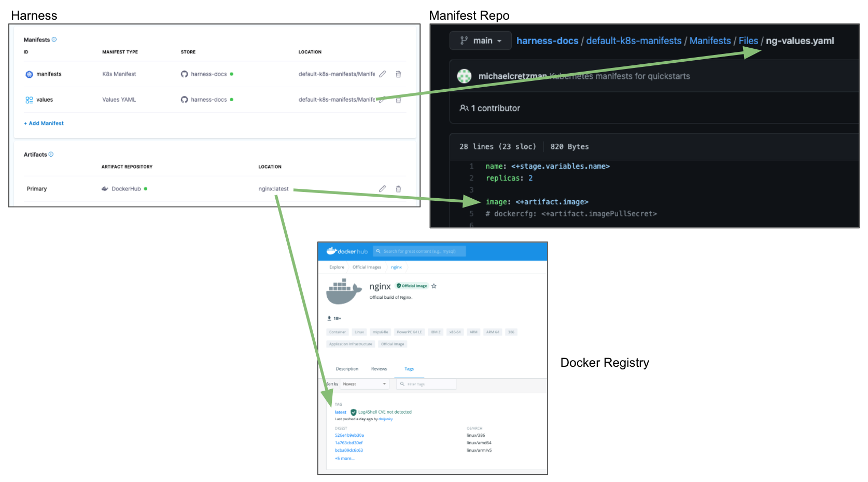
Task: Click the PowerPC 64 LE chip
Action: point(410,332)
